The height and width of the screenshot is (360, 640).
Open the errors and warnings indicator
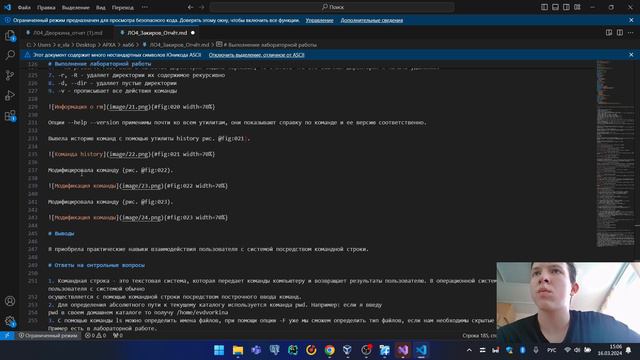pos(95,336)
